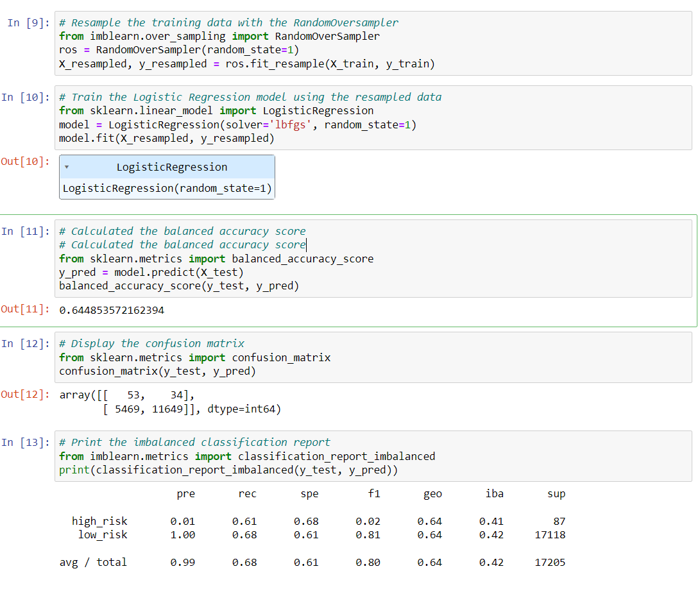Click the 'geo' column header in report
700x605 pixels.
click(432, 494)
